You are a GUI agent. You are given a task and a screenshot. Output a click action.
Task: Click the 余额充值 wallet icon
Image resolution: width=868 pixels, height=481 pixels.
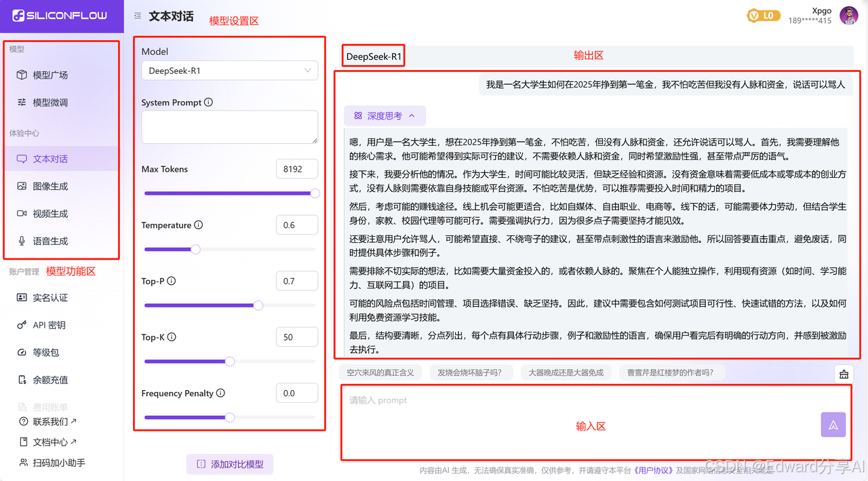pyautogui.click(x=22, y=380)
